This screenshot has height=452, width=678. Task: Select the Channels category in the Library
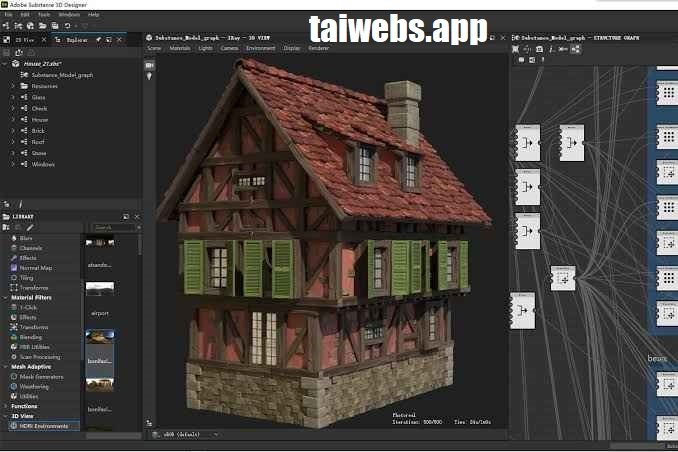(31, 248)
